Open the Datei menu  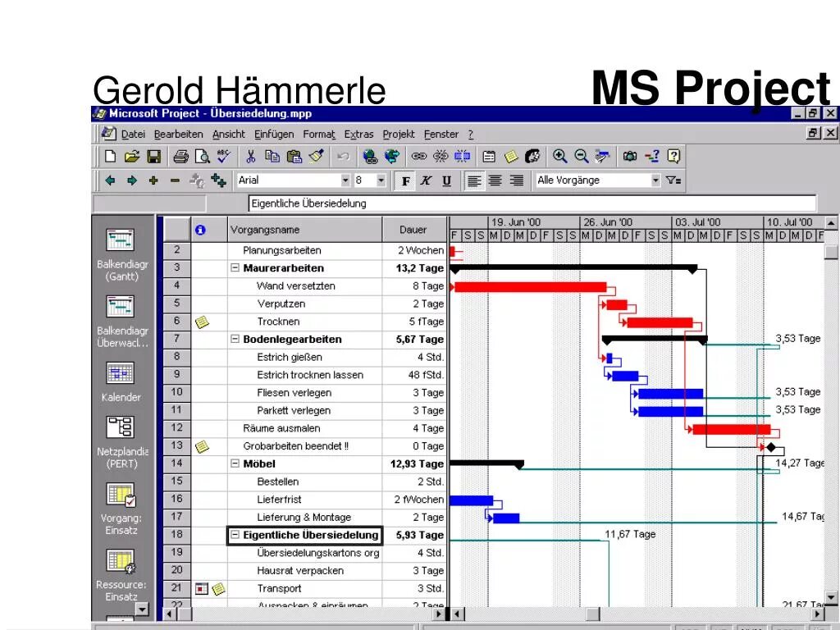(x=133, y=135)
